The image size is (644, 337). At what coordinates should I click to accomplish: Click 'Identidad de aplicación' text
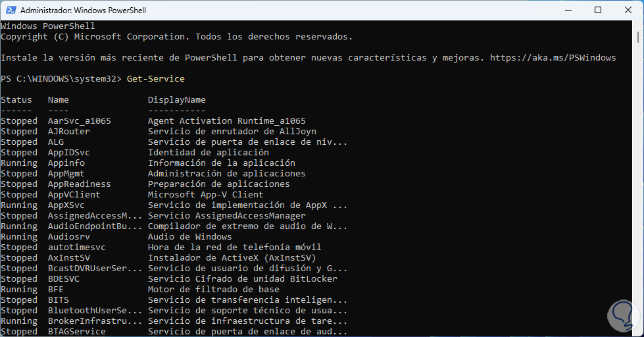pos(209,153)
